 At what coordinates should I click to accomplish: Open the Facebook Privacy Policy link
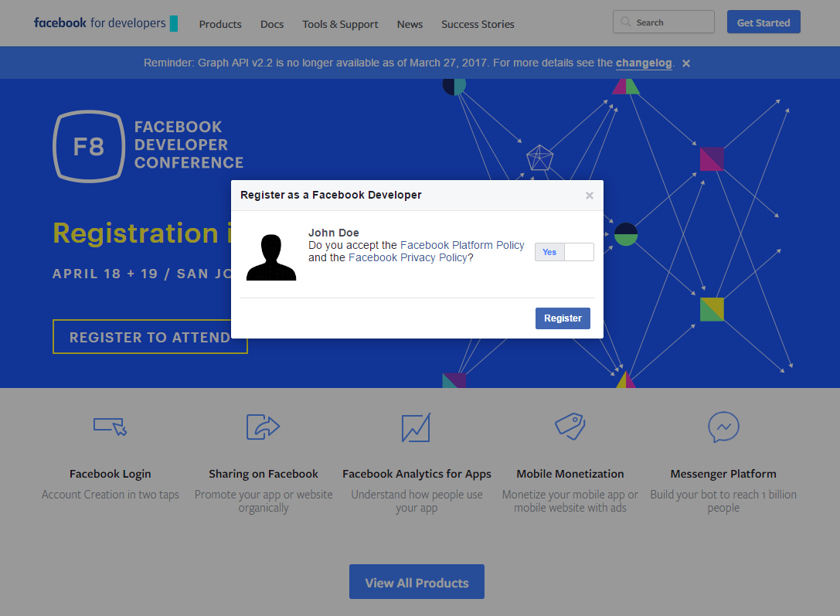408,257
